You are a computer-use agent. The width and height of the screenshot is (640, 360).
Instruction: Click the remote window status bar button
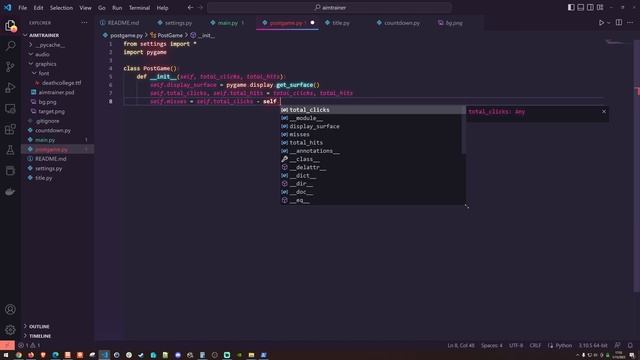(7, 345)
